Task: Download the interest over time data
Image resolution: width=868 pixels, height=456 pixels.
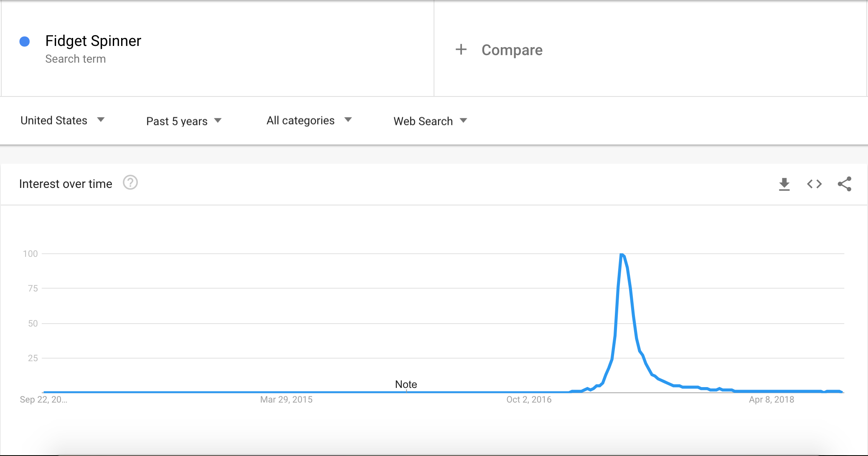Action: point(784,184)
